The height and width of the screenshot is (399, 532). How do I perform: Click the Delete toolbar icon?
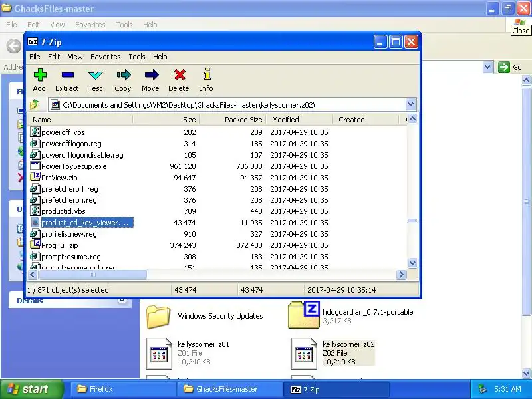click(180, 75)
